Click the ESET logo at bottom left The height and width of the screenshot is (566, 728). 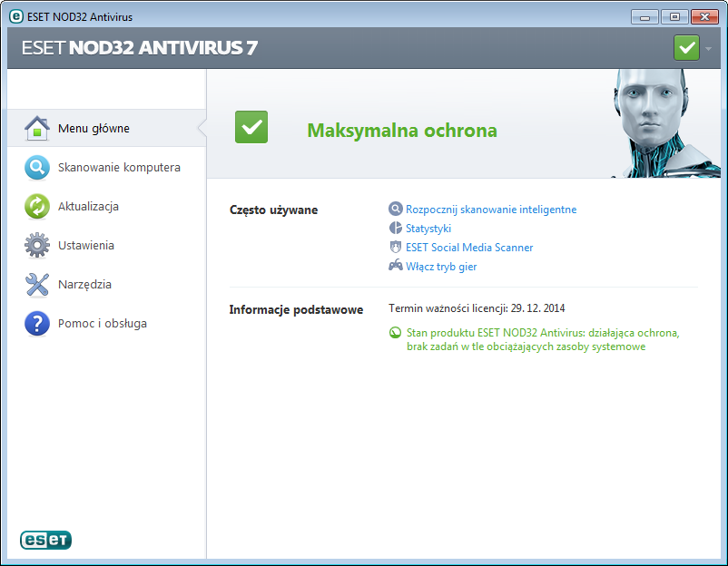(46, 540)
